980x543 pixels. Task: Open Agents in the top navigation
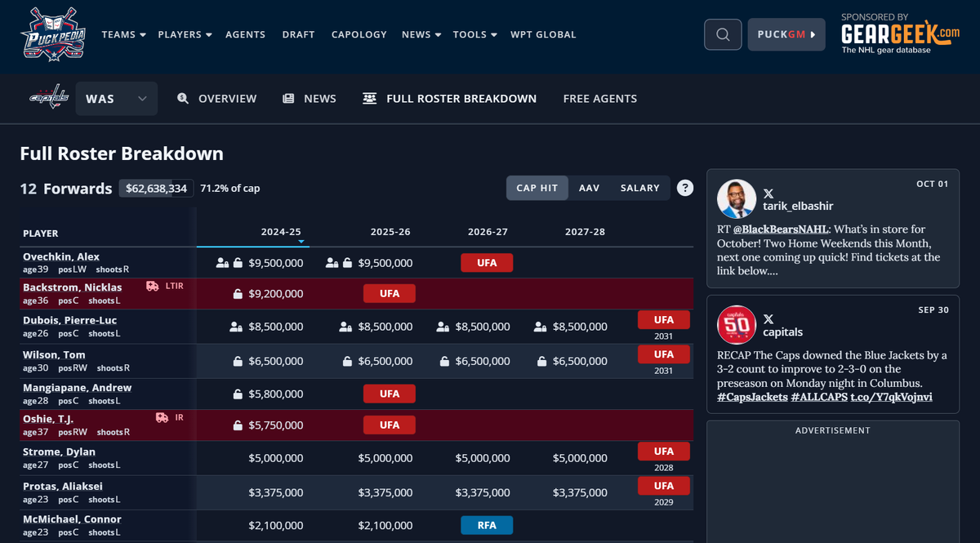(x=245, y=34)
